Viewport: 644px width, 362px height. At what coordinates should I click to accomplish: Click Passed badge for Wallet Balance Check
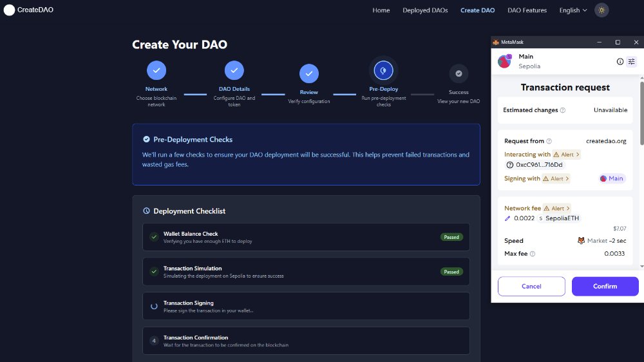pyautogui.click(x=451, y=237)
